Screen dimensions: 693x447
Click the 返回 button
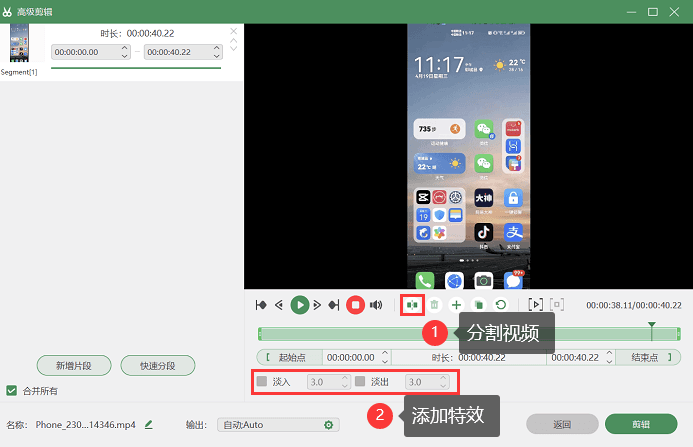coord(562,424)
